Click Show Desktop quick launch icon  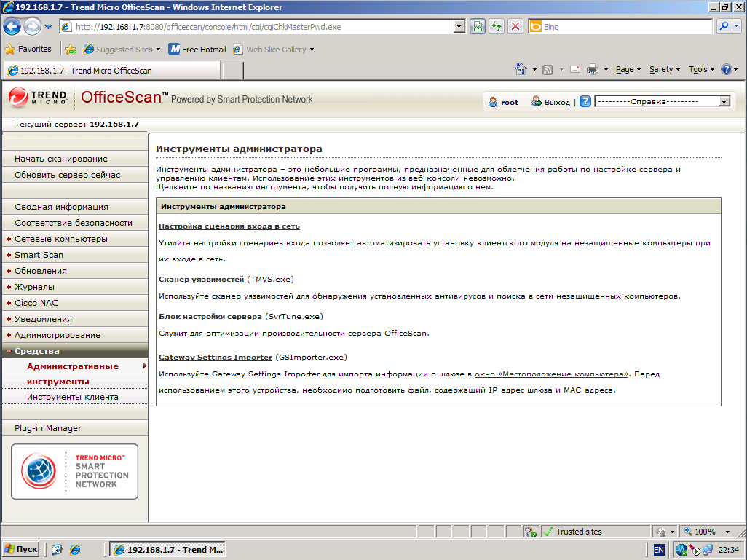[x=58, y=550]
